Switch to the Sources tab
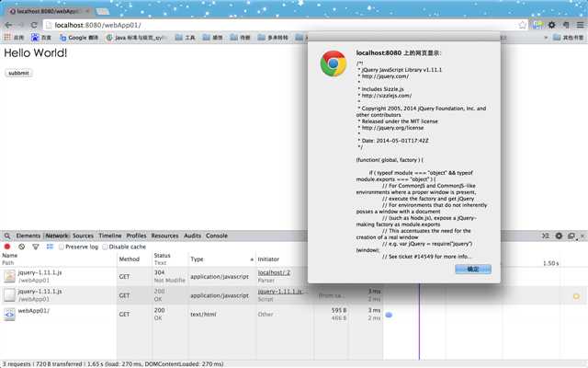This screenshot has height=368, width=588. [x=83, y=236]
